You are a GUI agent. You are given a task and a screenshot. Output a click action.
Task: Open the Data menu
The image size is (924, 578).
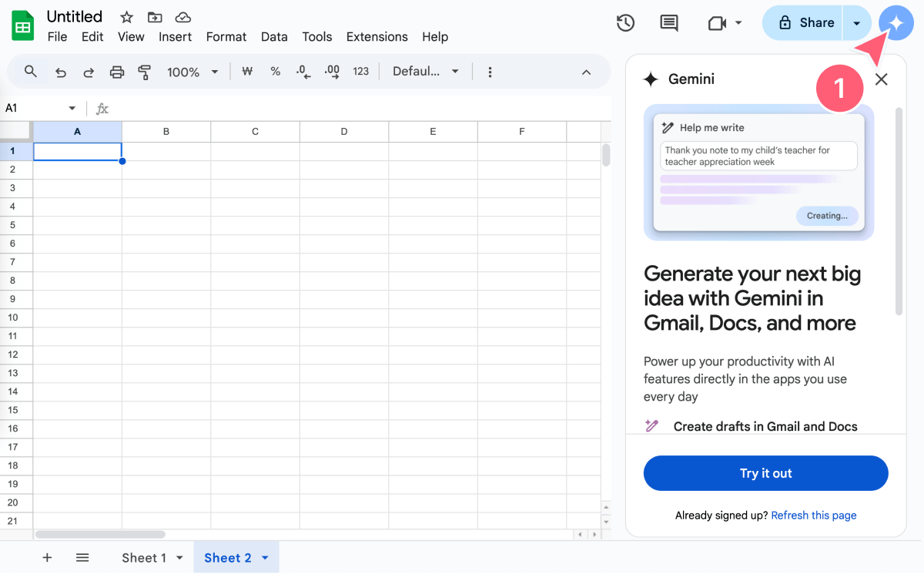(x=274, y=36)
